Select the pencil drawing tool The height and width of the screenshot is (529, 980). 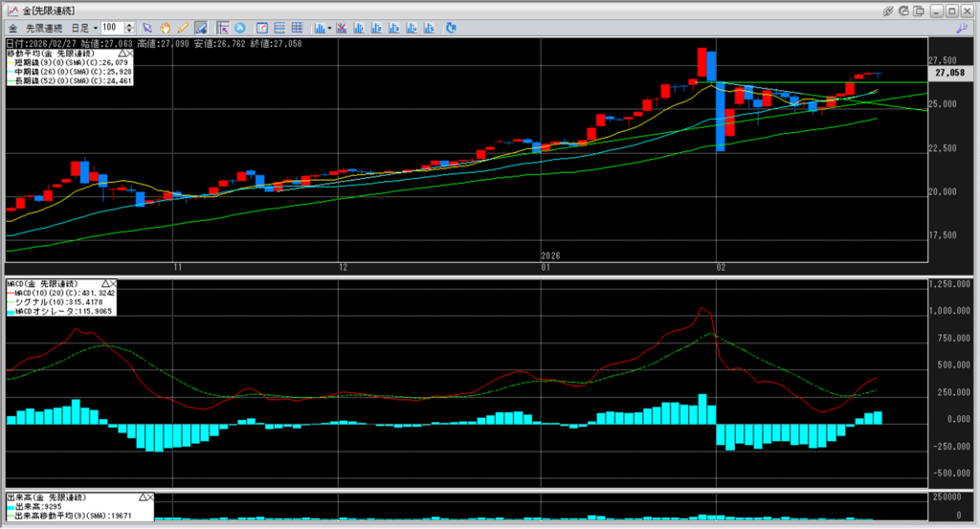182,28
